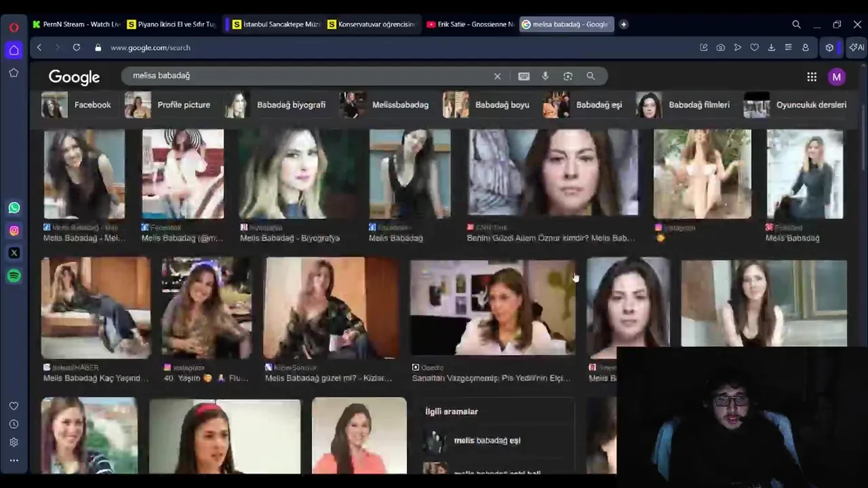Open the Opera AI button

point(856,47)
